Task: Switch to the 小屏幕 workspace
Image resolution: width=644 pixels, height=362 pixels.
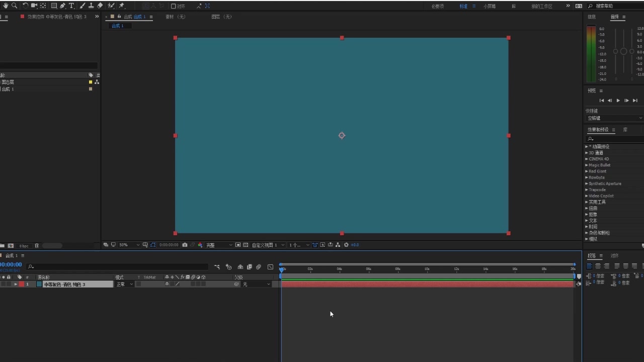Action: pos(490,6)
